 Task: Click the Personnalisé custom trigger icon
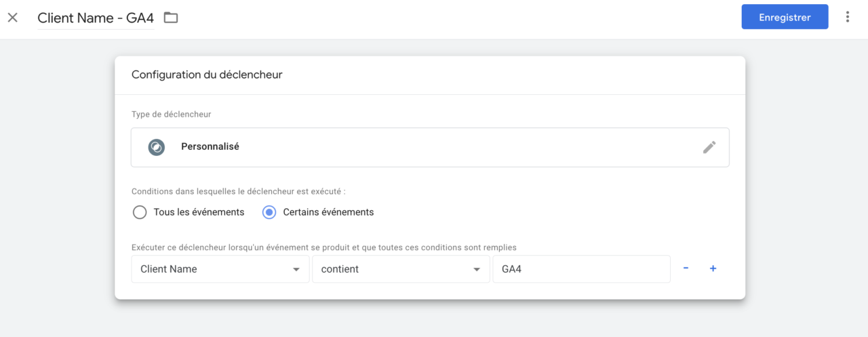[157, 147]
